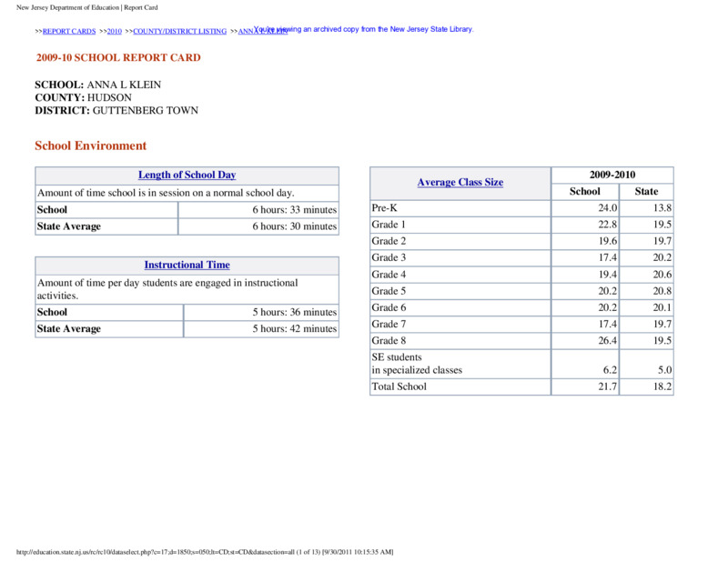Image resolution: width=728 pixels, height=562 pixels.
Task: Select Total School value '21.7'
Action: [607, 387]
